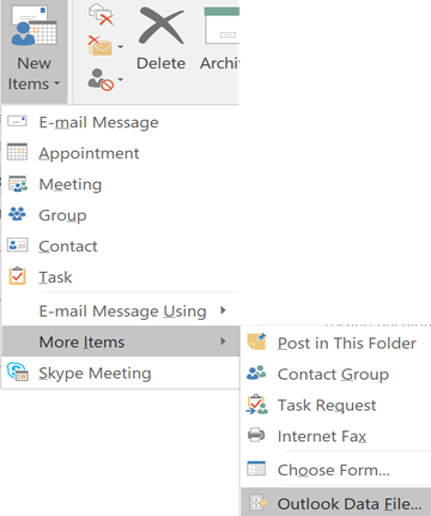Click the Archive icon in ribbon
The height and width of the screenshot is (516, 431).
coord(222,26)
